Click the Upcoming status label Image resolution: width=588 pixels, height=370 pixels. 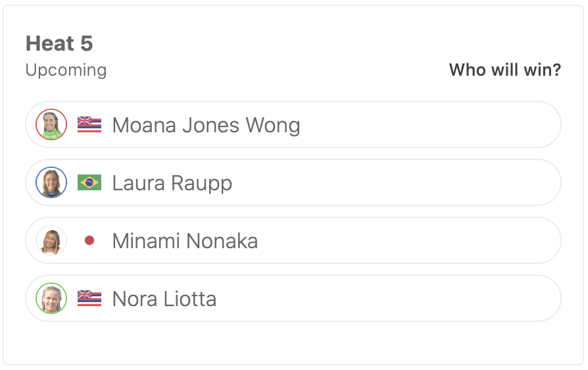(66, 70)
